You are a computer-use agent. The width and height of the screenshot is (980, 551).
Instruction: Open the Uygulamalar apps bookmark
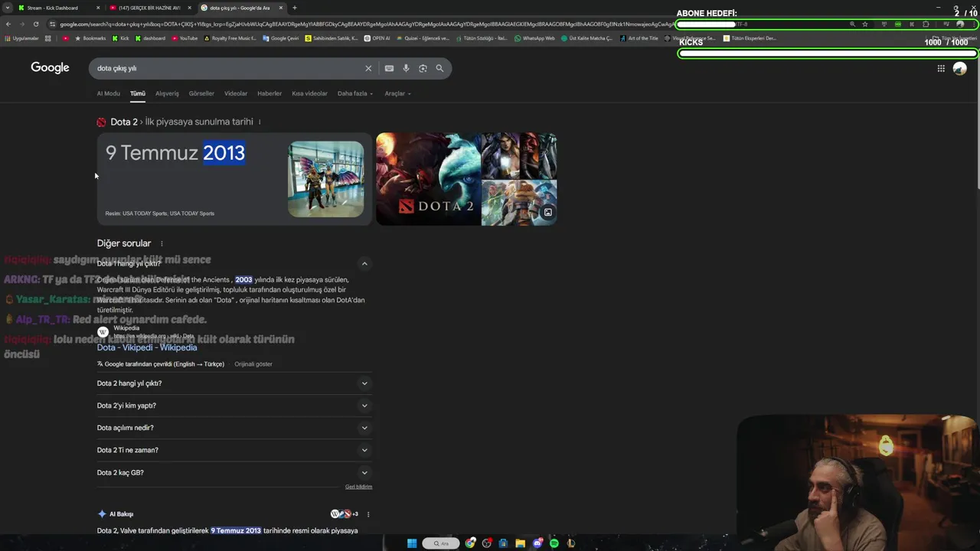pos(21,38)
